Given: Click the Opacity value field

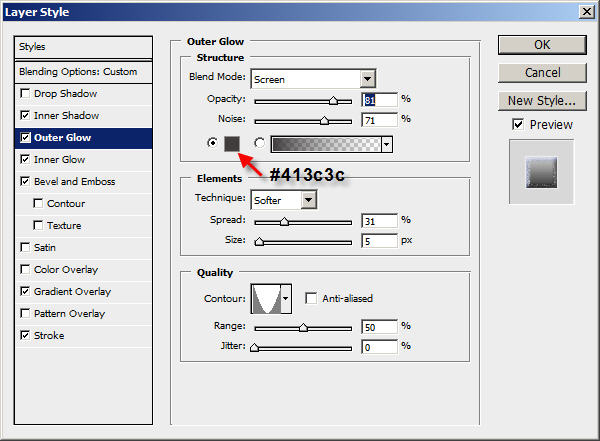Looking at the screenshot, I should click(x=379, y=100).
